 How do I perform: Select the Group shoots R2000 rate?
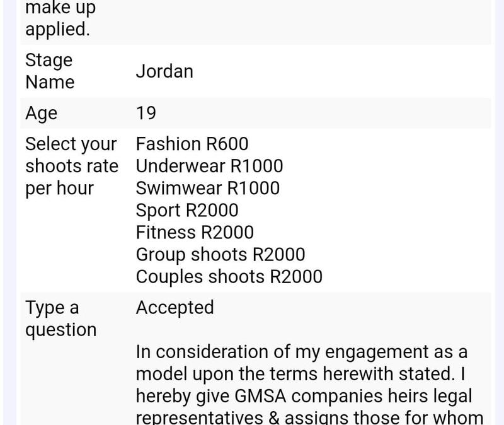pyautogui.click(x=220, y=255)
